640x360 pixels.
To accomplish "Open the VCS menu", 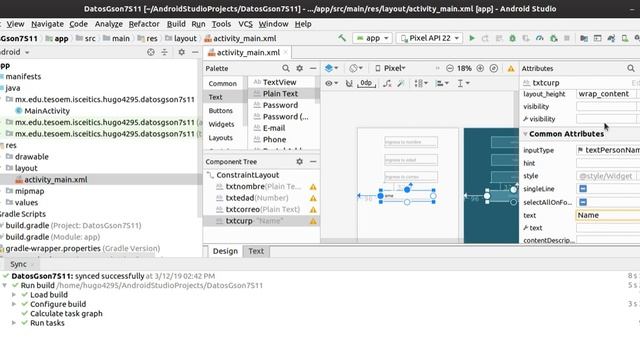I will [245, 24].
